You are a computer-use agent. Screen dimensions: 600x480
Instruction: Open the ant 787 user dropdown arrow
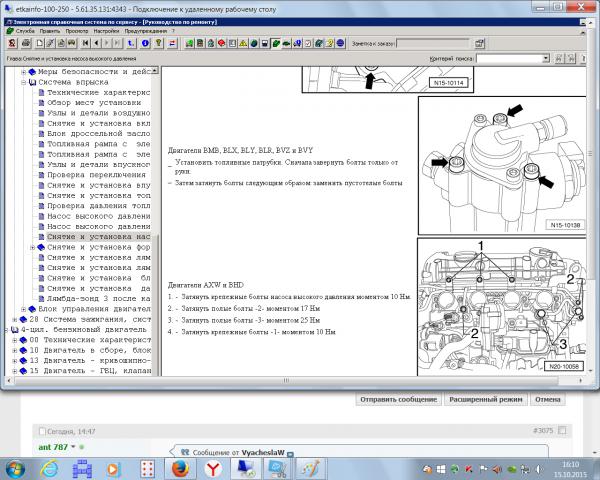point(73,447)
